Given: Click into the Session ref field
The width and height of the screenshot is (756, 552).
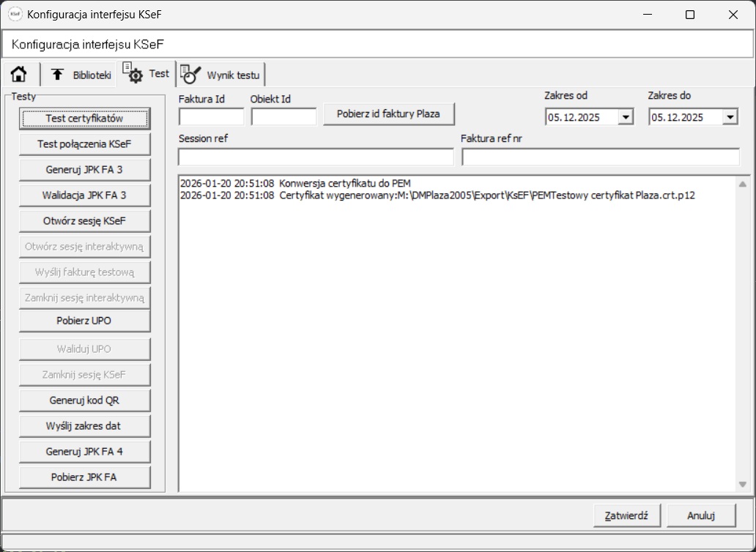Looking at the screenshot, I should (x=316, y=157).
